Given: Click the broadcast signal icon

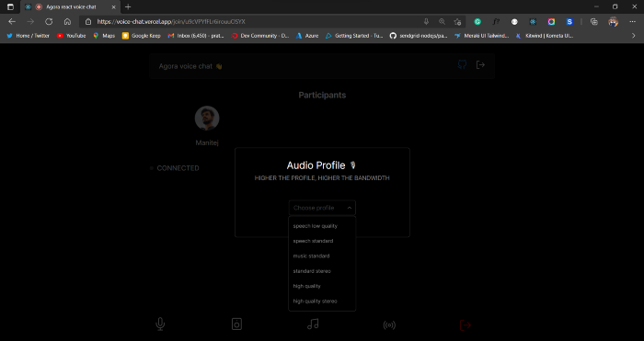Looking at the screenshot, I should tap(389, 325).
